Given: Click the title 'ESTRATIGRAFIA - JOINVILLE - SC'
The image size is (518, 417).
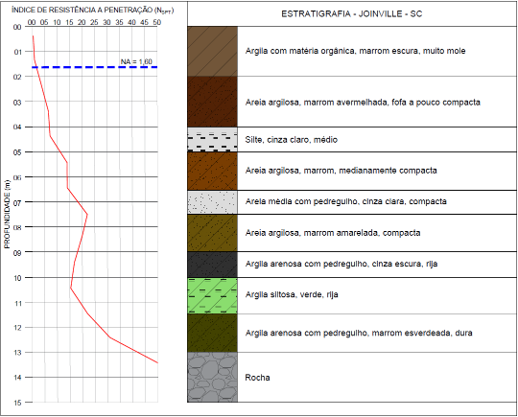Looking at the screenshot, I should (x=351, y=14).
